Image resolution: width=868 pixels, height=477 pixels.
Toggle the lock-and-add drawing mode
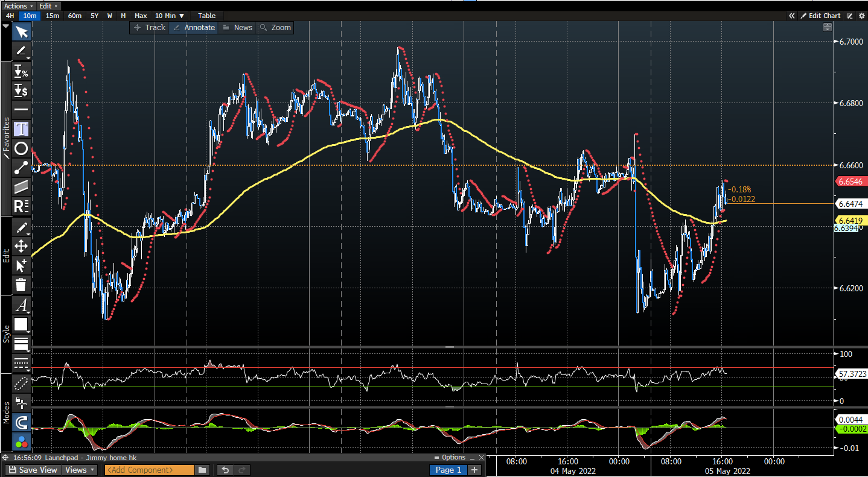21,402
